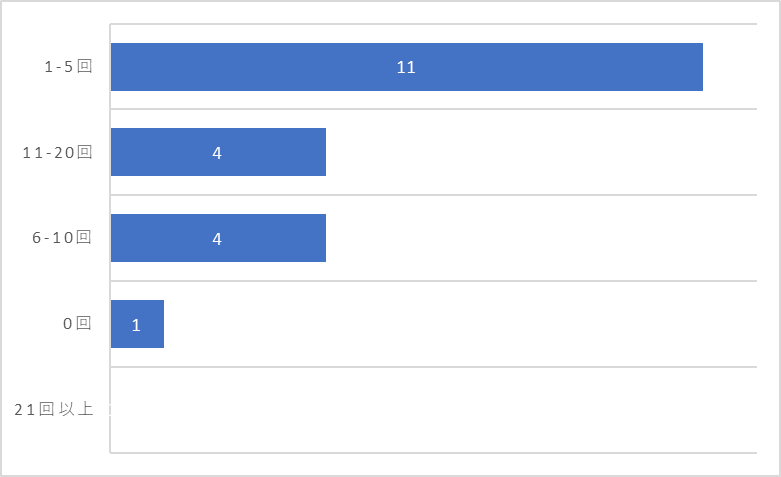This screenshot has width=781, height=477.
Task: Click the 11-20回 category label
Action: tap(57, 152)
